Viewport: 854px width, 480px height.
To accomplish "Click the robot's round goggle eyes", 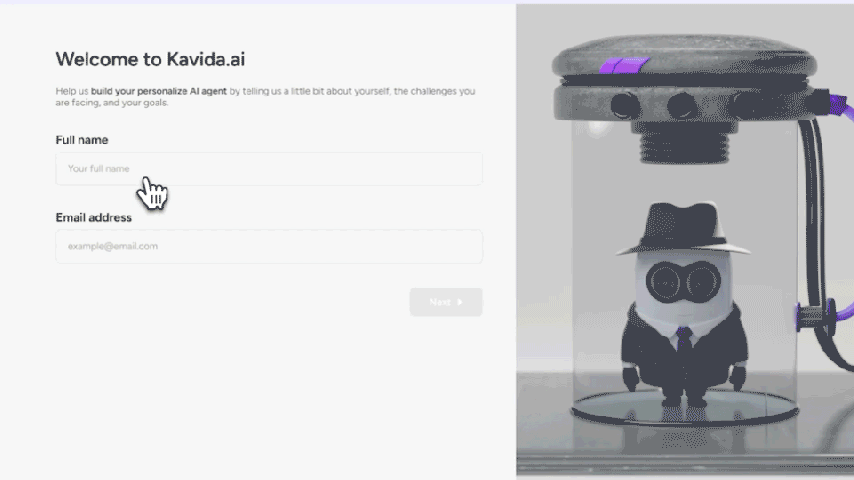I will [x=683, y=282].
